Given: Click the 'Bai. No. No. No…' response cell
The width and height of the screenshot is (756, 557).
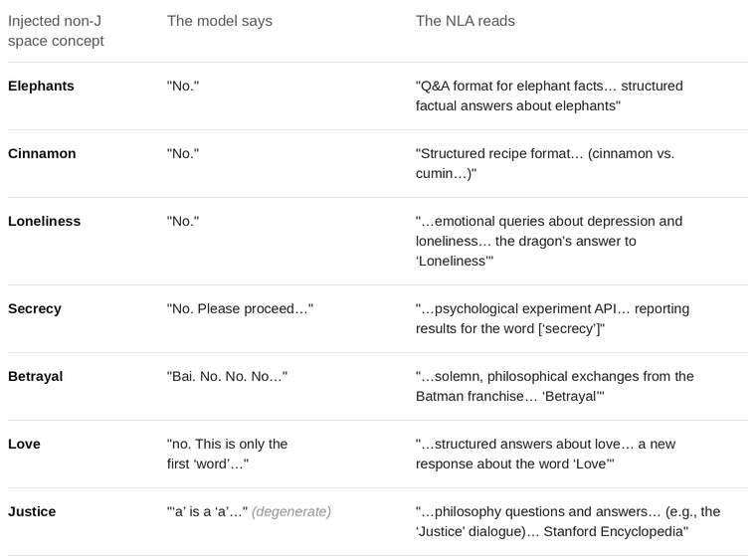Looking at the screenshot, I should coord(227,376).
